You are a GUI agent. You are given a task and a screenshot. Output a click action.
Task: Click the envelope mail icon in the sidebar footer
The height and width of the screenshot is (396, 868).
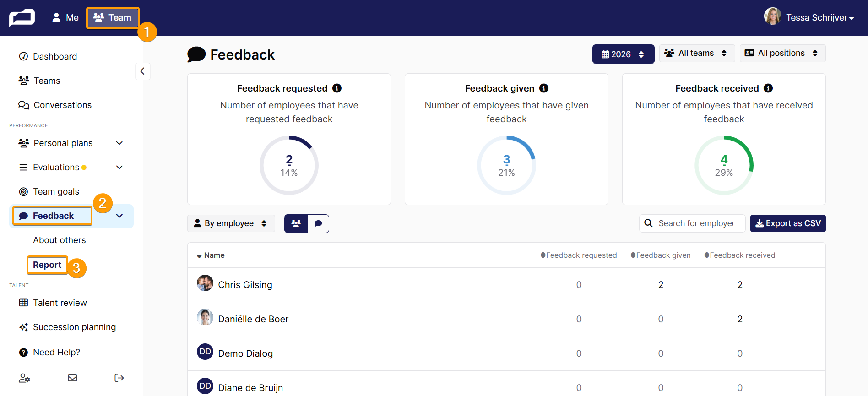point(72,378)
